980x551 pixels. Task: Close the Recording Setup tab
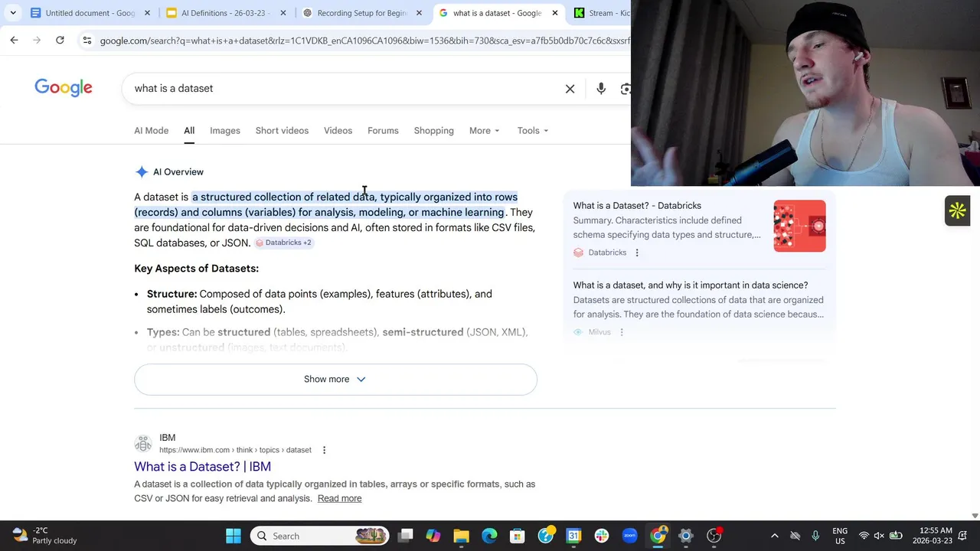[419, 13]
